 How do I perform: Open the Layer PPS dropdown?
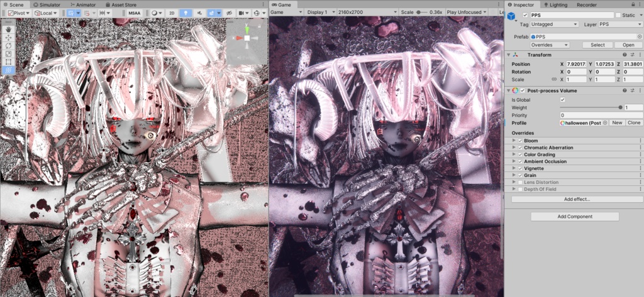pos(619,24)
